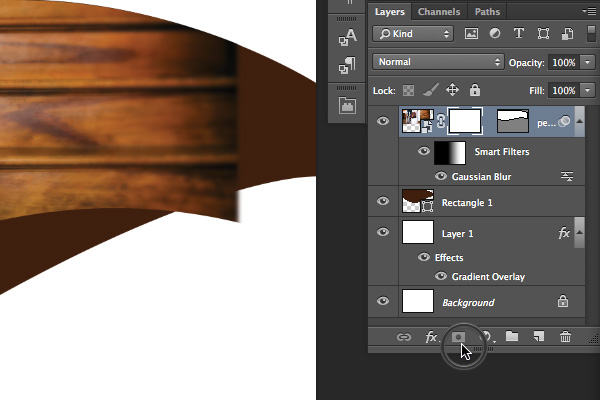Hide the Rectangle 1 layer
This screenshot has width=600, height=400.
click(383, 201)
